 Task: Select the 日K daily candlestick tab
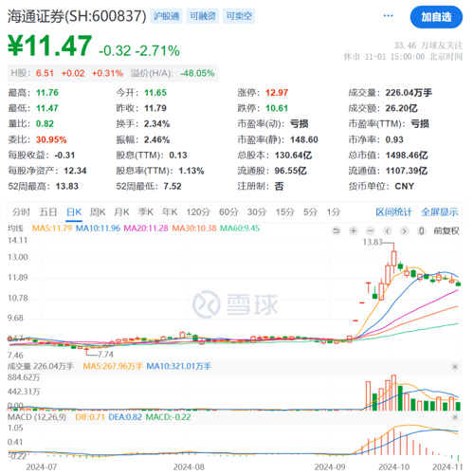[74, 212]
